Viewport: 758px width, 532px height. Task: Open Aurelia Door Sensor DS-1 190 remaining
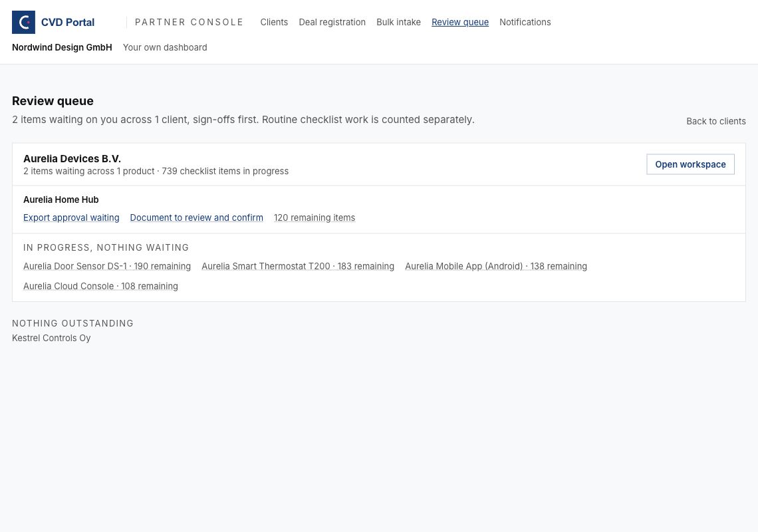(x=107, y=267)
